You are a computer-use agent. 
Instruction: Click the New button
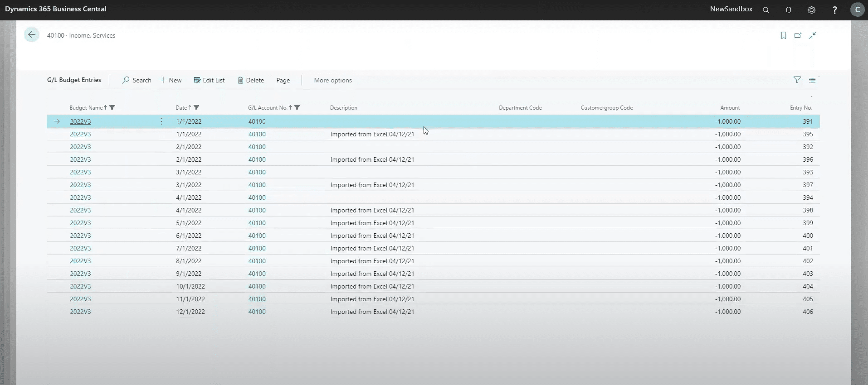171,81
